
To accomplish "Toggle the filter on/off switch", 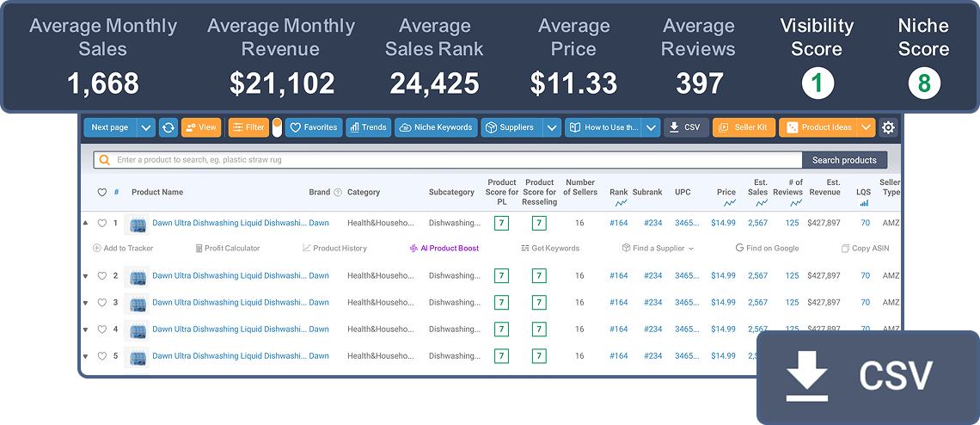I will point(277,127).
